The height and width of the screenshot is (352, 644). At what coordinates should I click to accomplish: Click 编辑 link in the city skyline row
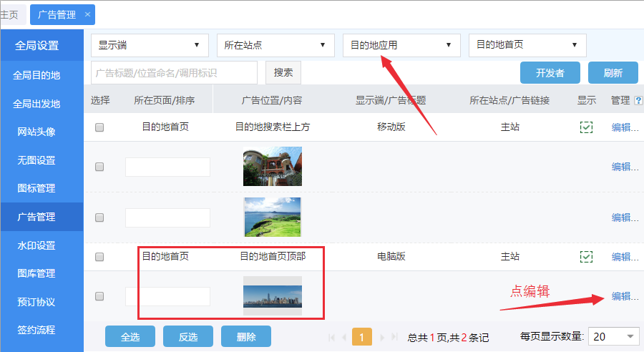pyautogui.click(x=624, y=296)
